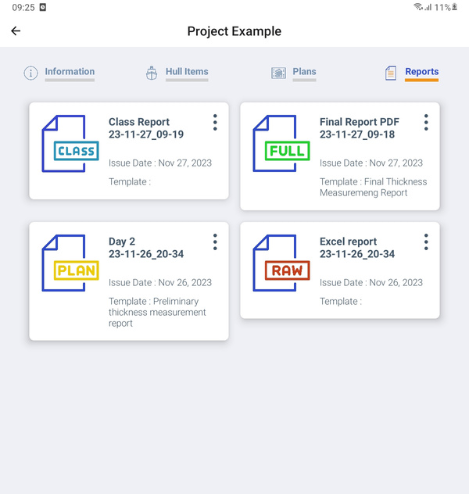Image resolution: width=469 pixels, height=494 pixels.
Task: Open Excel report 23-11-26_20-34 title
Action: click(x=357, y=248)
